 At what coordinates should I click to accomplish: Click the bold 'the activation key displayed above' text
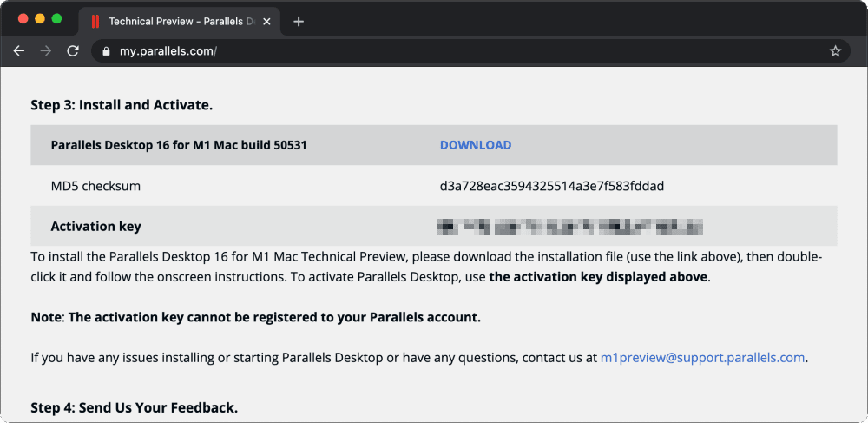(598, 277)
